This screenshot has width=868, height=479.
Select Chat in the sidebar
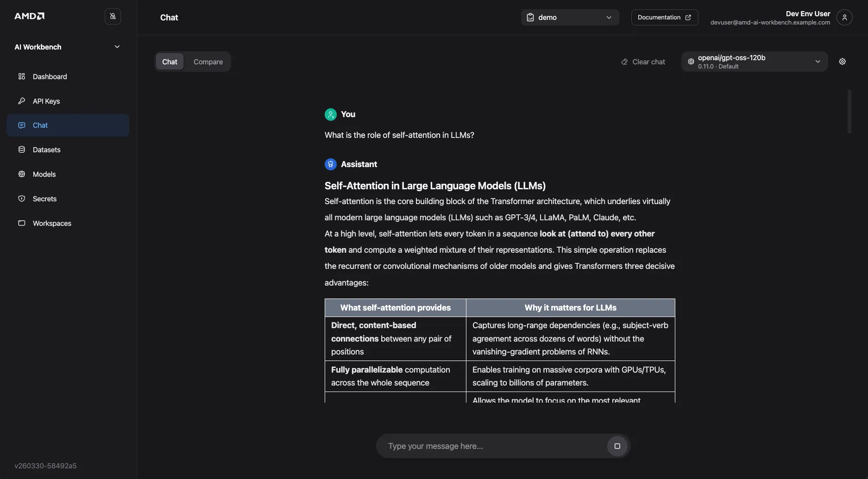68,125
